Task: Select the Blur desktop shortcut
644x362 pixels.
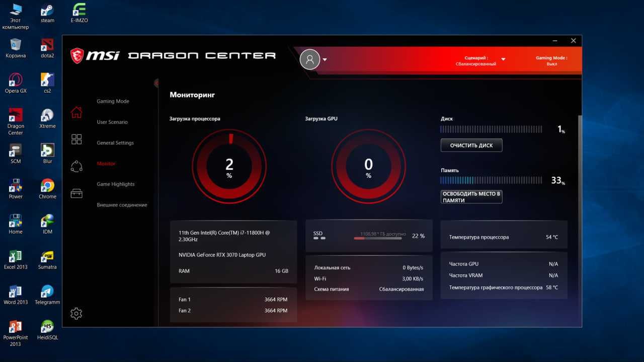Action: 47,154
